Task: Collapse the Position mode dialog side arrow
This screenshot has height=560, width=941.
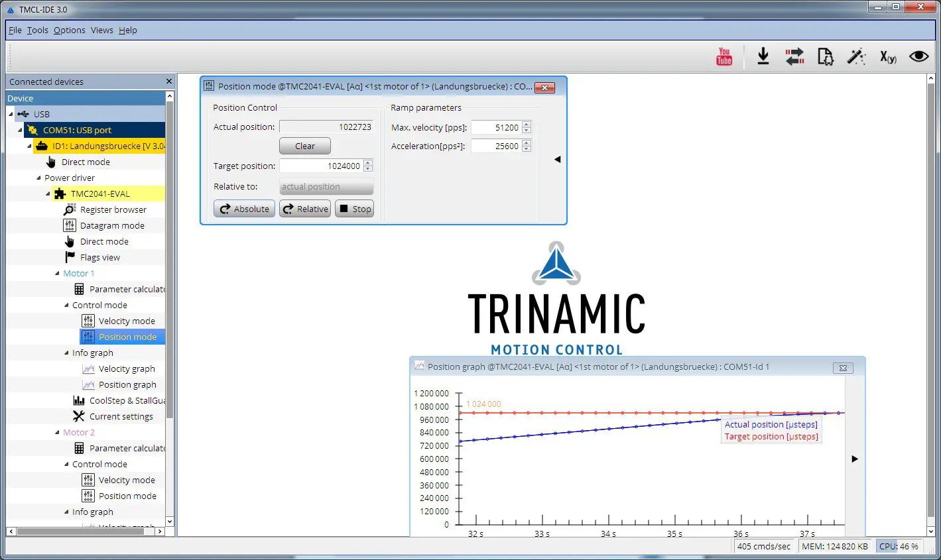Action: click(x=557, y=159)
